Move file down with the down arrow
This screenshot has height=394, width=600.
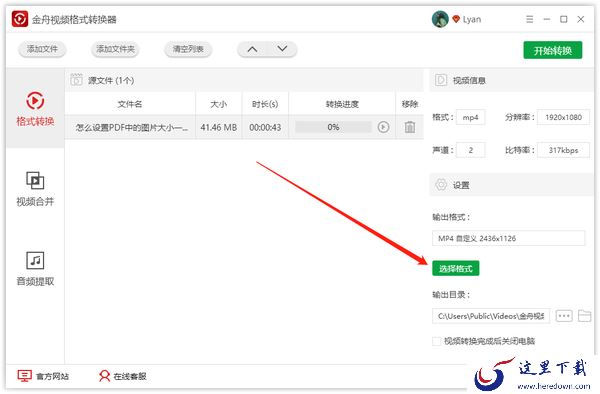coord(282,49)
